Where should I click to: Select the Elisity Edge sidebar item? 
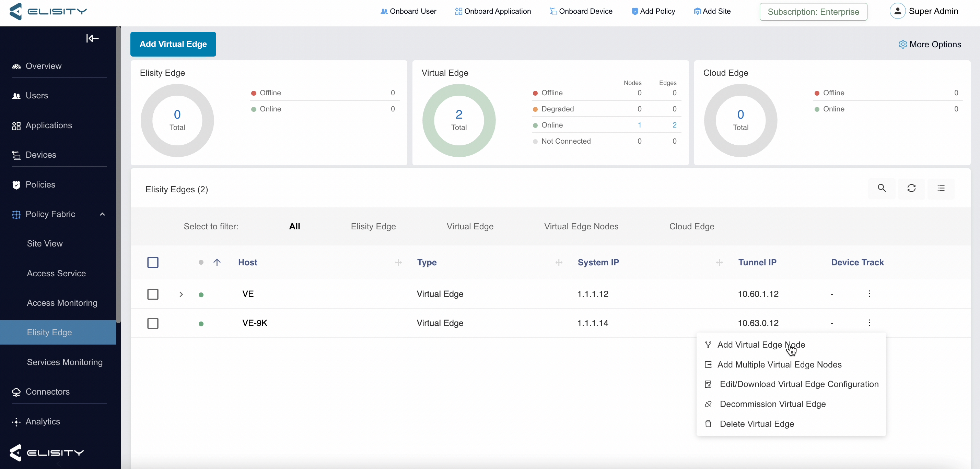[x=58, y=332]
